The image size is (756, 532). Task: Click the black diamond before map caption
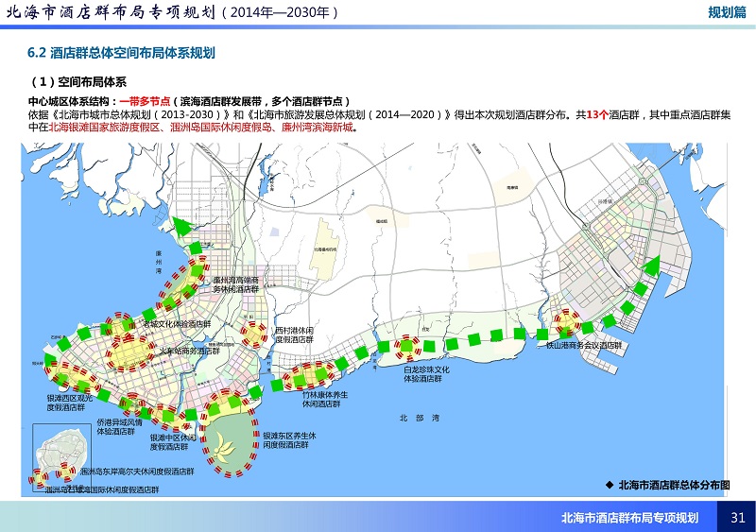tap(610, 484)
